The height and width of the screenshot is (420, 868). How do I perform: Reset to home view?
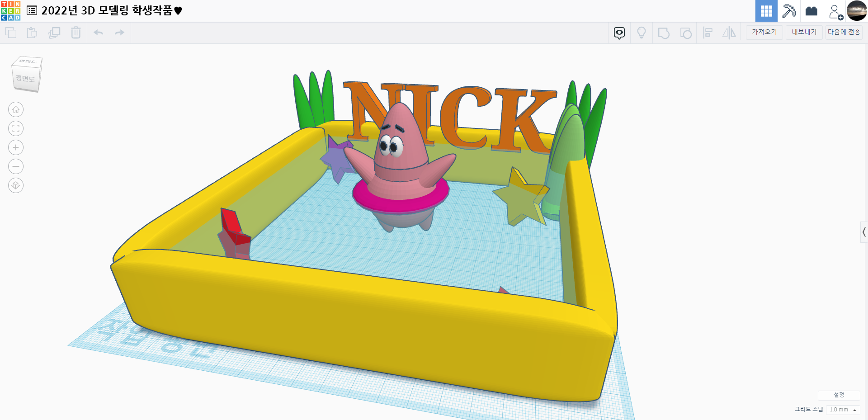click(16, 109)
